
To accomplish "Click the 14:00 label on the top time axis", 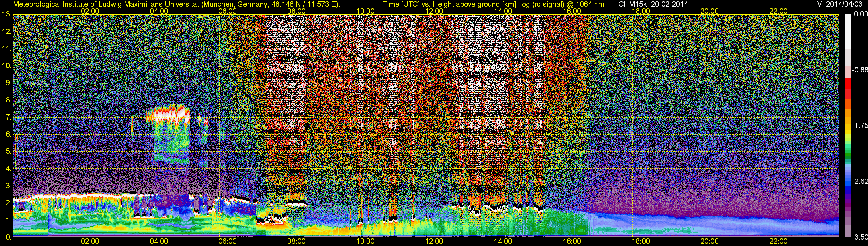I will click(503, 11).
